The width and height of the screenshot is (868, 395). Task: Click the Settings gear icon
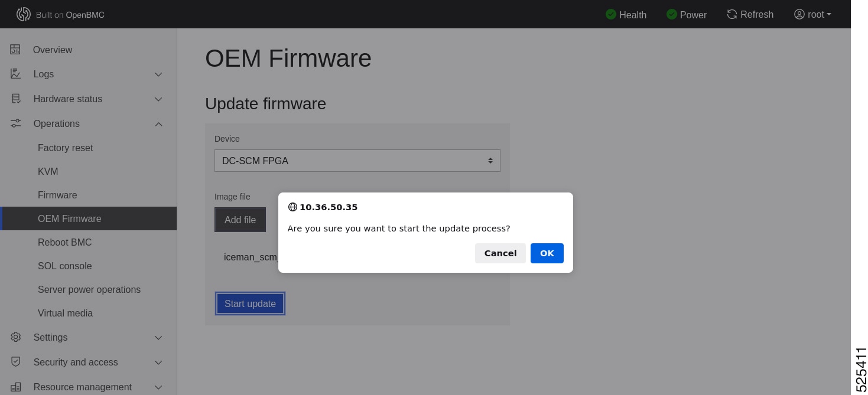pyautogui.click(x=15, y=337)
